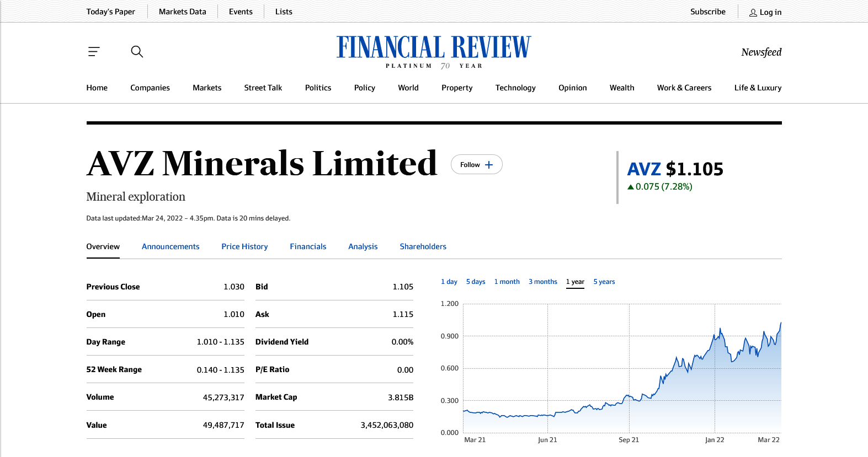
Task: Follow AVZ Minerals Limited
Action: pyautogui.click(x=477, y=164)
